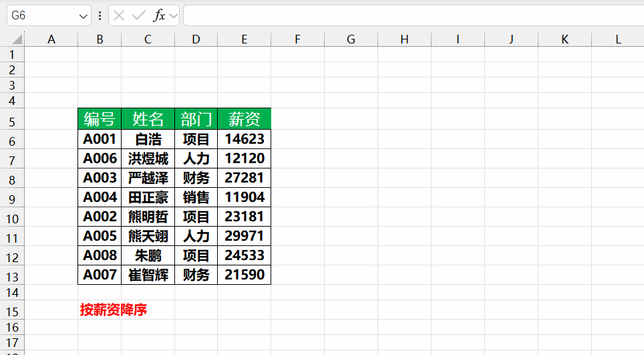Select the name cell 严越泽
Screen dimensions: 644x355
[x=148, y=178]
